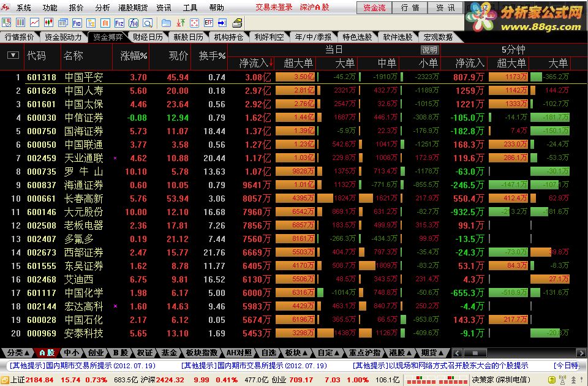Viewport: 588px width, 386px height.
Task: Click the horizontal scrollbar thumb
Action: tap(475, 353)
